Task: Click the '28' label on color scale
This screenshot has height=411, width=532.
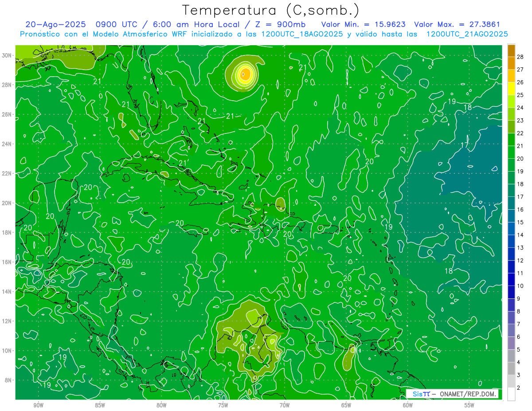Action: coord(520,56)
